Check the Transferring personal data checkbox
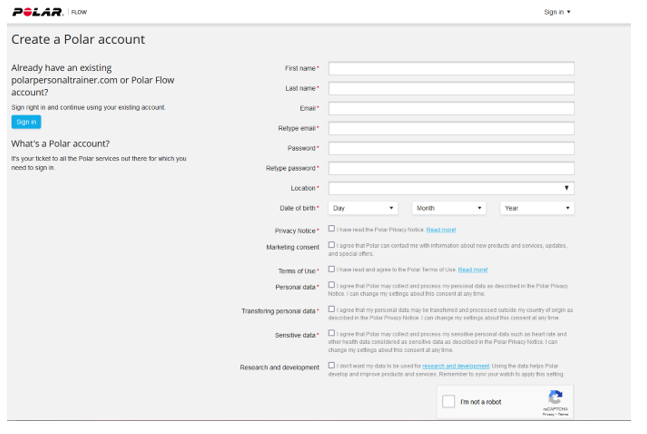 click(331, 309)
